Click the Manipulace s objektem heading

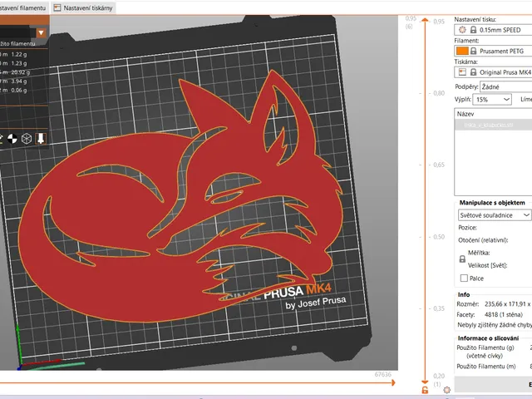tap(492, 203)
